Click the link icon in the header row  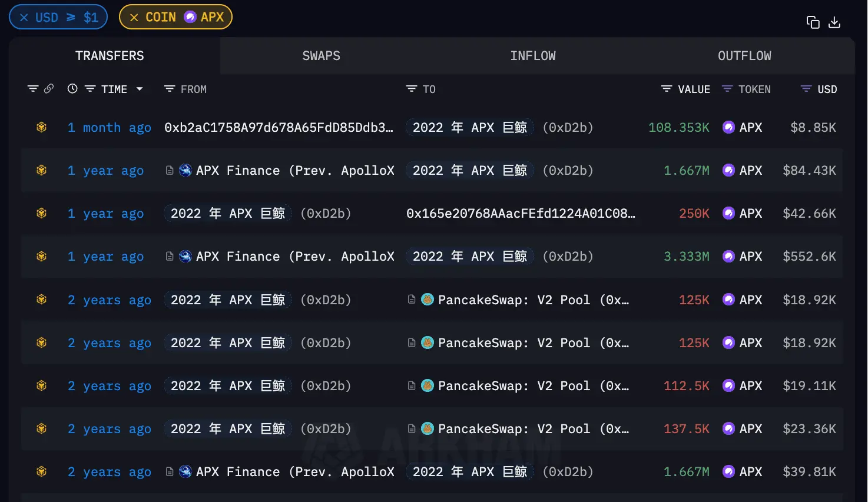point(49,89)
